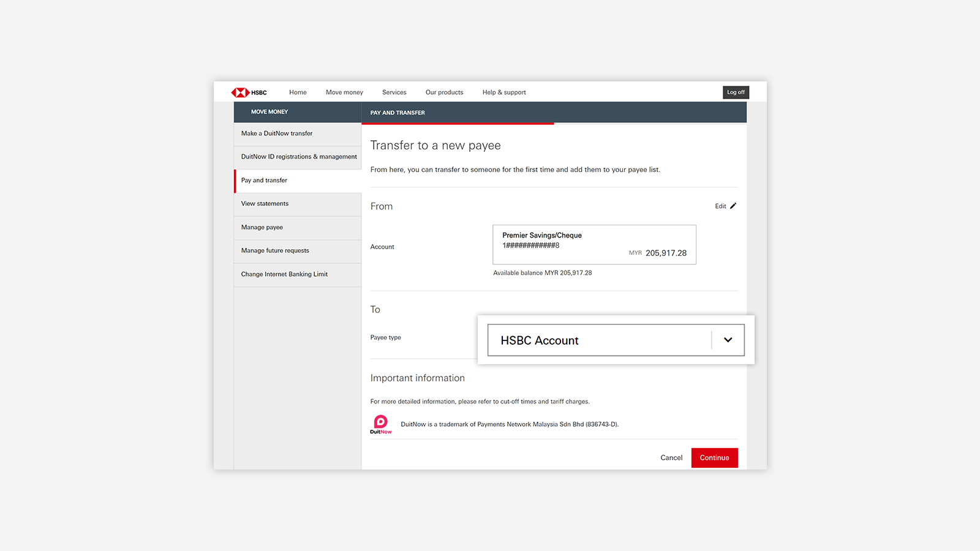Screen dimensions: 980x551
Task: Click the Important information heading
Action: pos(418,378)
